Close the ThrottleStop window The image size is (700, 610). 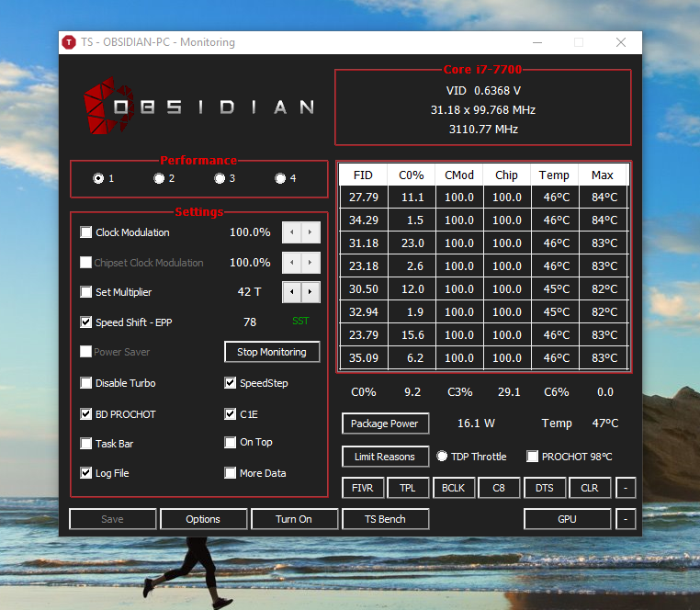(620, 42)
